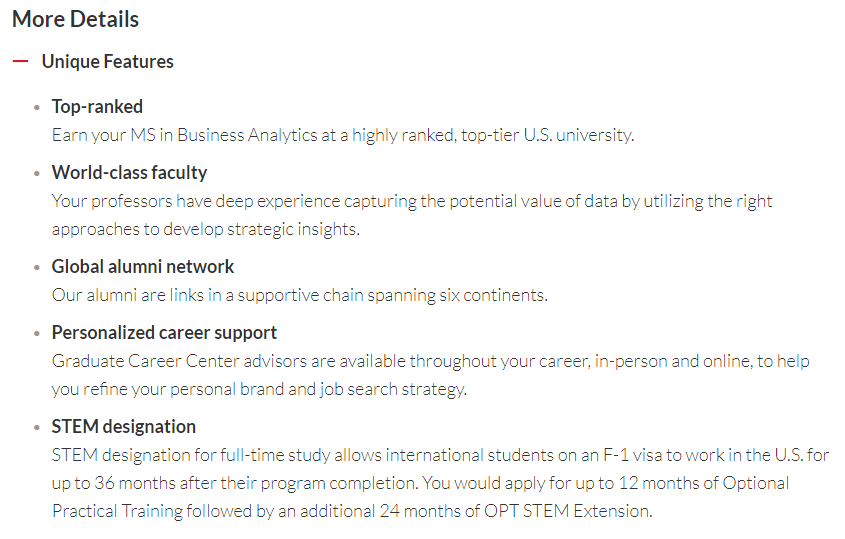Click bullet beside STEM designation
The height and width of the screenshot is (539, 845).
(37, 428)
